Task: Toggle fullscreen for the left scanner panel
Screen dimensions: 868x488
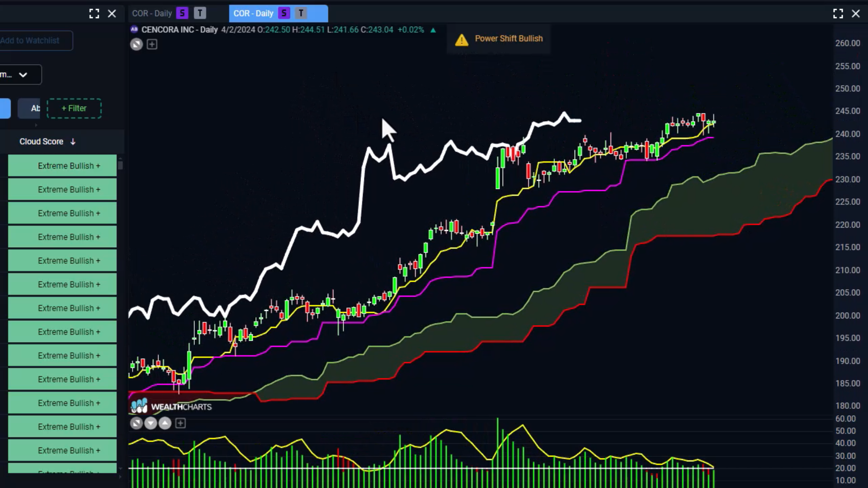Action: tap(94, 14)
